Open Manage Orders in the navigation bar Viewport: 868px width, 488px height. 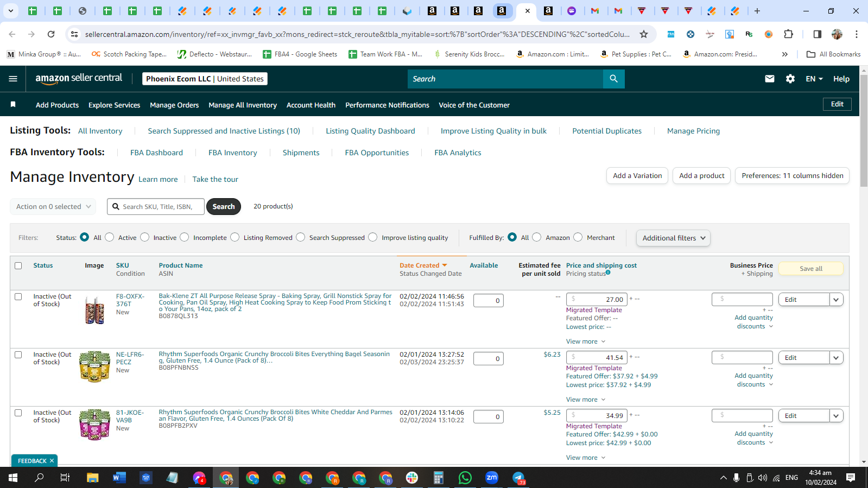coord(174,105)
